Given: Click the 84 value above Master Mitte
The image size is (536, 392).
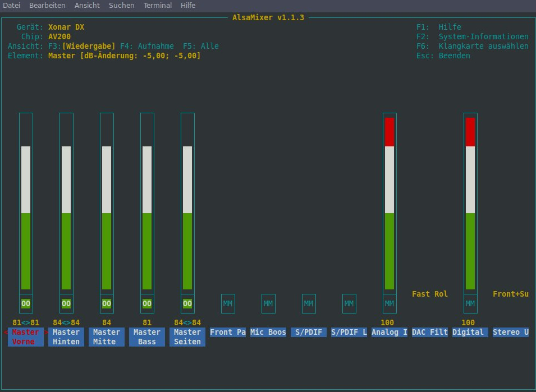Looking at the screenshot, I should (107, 322).
